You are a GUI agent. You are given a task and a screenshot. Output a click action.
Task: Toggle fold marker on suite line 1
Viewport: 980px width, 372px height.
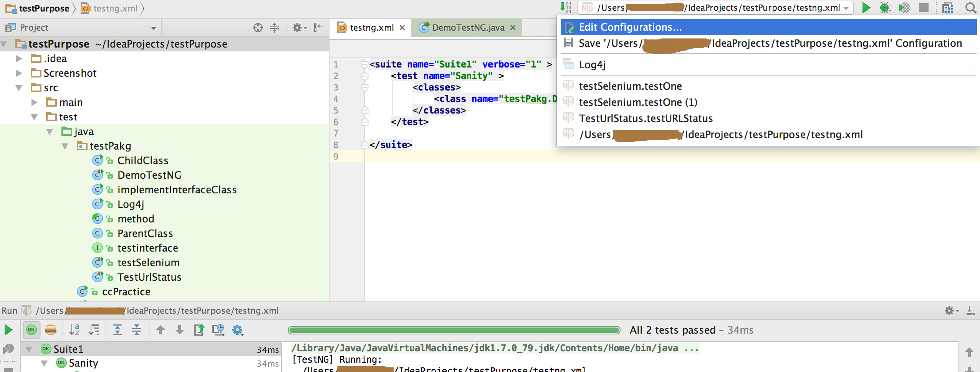pyautogui.click(x=365, y=64)
